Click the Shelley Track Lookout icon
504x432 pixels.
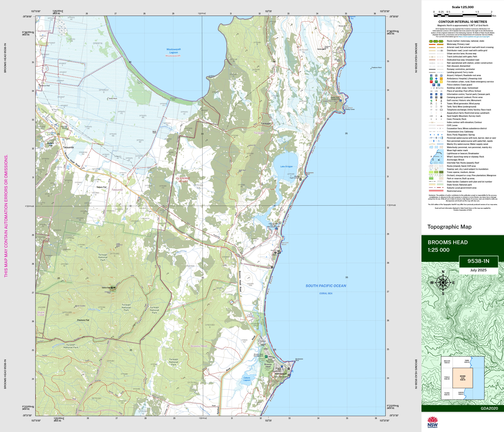coord(300,180)
